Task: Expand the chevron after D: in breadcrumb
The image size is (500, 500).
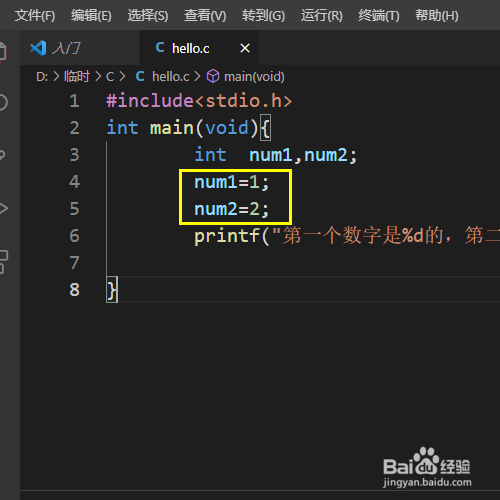Action: click(56, 77)
